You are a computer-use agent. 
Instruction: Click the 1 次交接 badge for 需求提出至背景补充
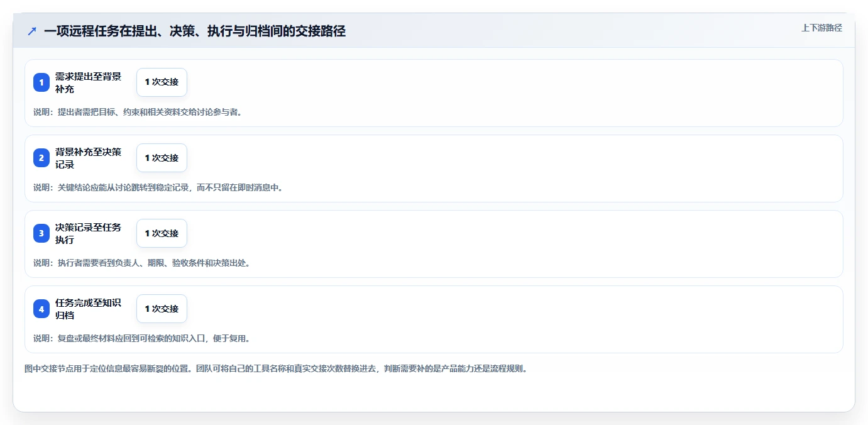coord(162,82)
